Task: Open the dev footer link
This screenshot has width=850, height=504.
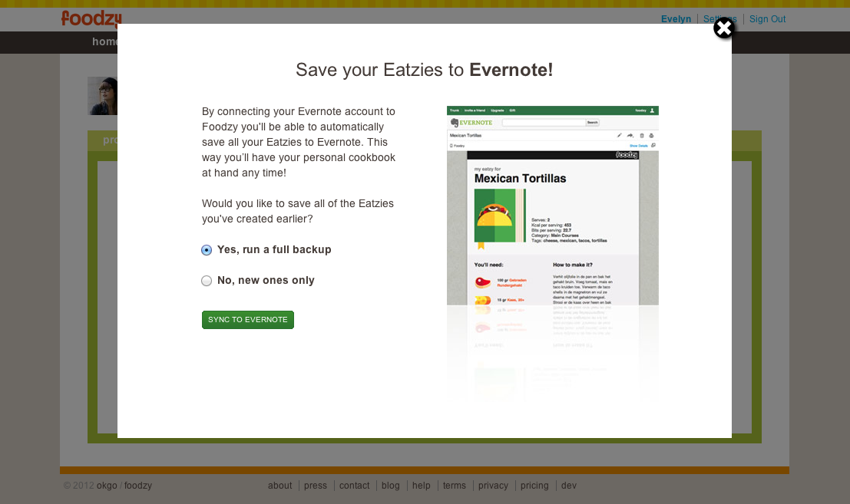Action: pyautogui.click(x=569, y=486)
